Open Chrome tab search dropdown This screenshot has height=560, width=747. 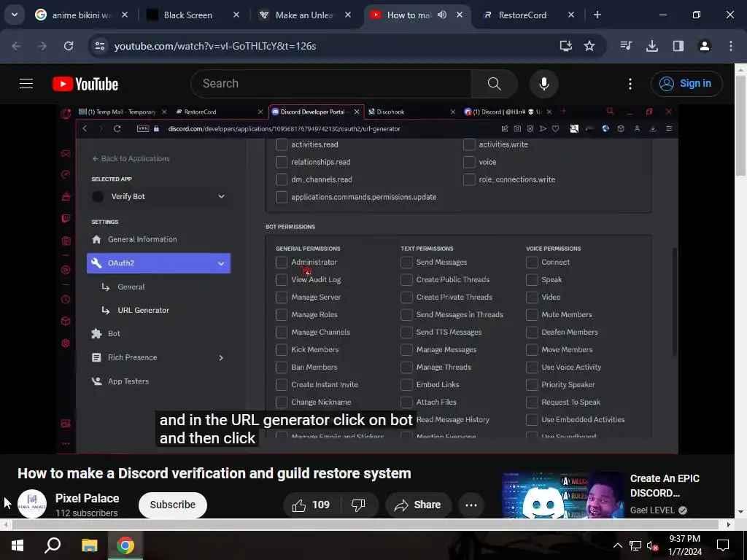pos(15,15)
